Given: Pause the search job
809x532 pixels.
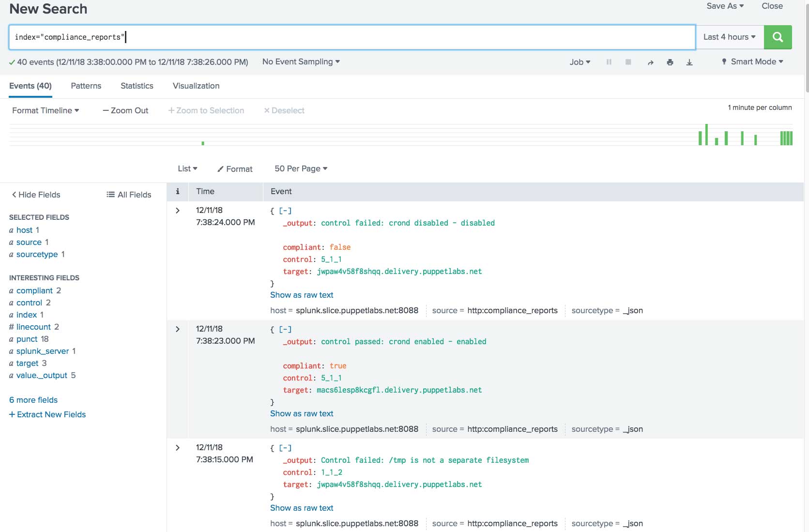Looking at the screenshot, I should pos(609,62).
